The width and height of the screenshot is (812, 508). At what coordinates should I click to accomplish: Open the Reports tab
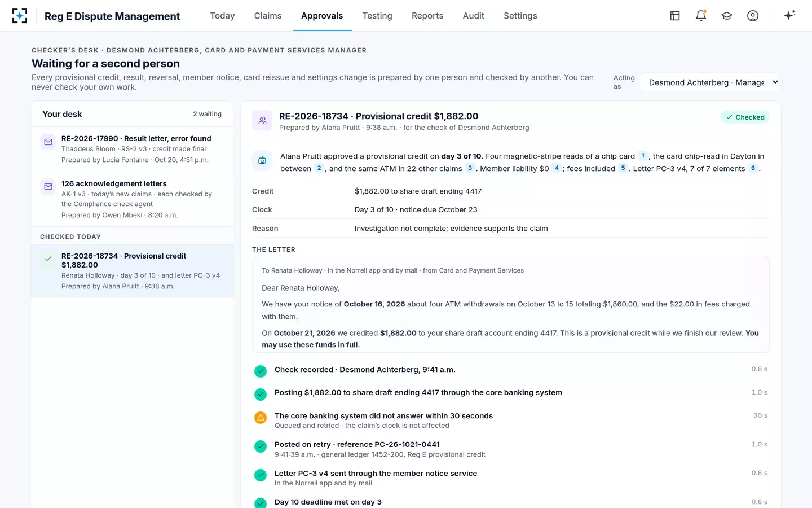coord(427,16)
